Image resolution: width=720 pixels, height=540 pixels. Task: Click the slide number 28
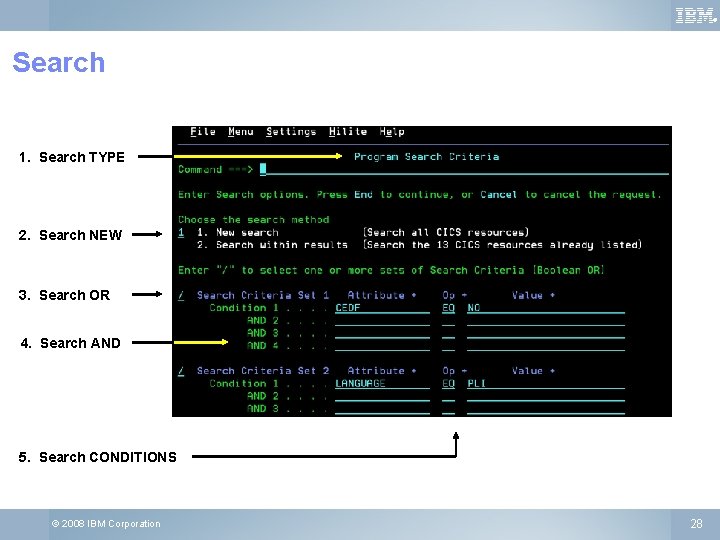pyautogui.click(x=697, y=523)
